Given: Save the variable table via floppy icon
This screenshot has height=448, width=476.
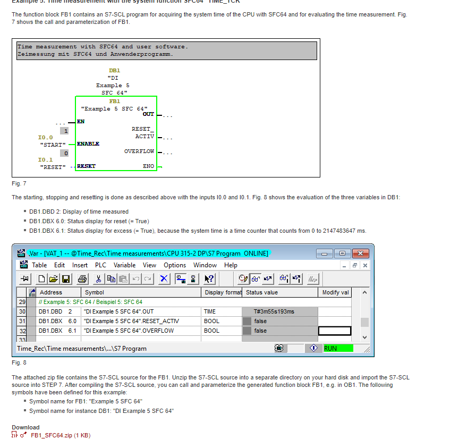Looking at the screenshot, I should (x=66, y=278).
